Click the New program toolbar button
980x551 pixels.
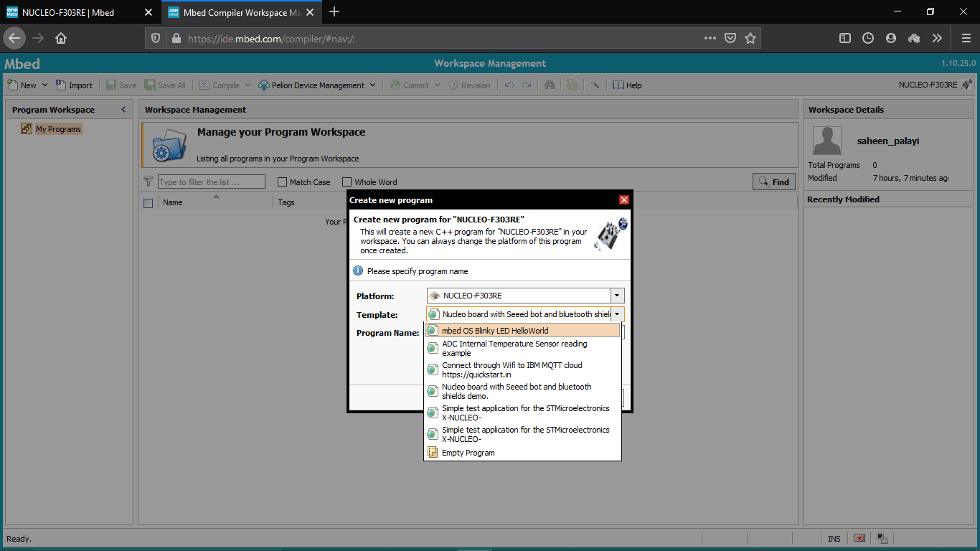coord(22,85)
